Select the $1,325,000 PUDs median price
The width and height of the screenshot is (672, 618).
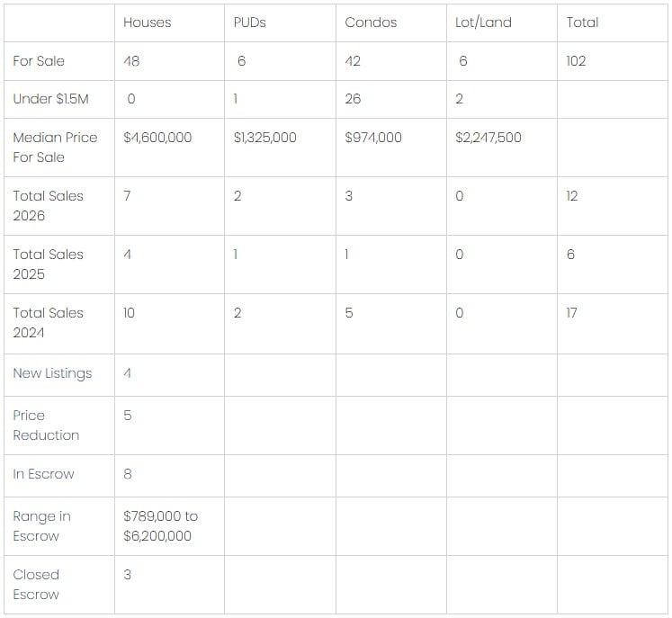(264, 138)
